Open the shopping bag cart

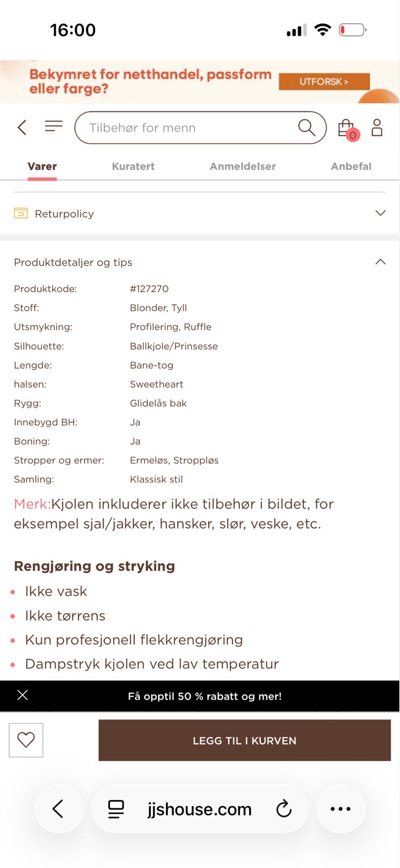tap(347, 129)
